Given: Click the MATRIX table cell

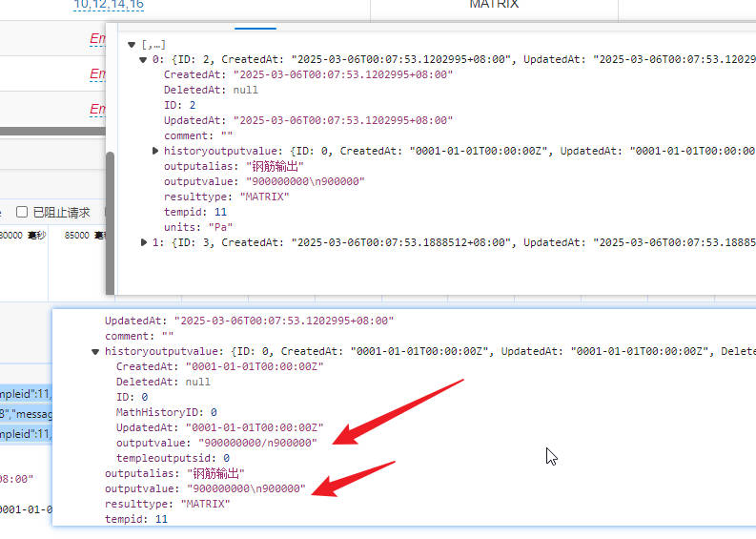Looking at the screenshot, I should 494,5.
